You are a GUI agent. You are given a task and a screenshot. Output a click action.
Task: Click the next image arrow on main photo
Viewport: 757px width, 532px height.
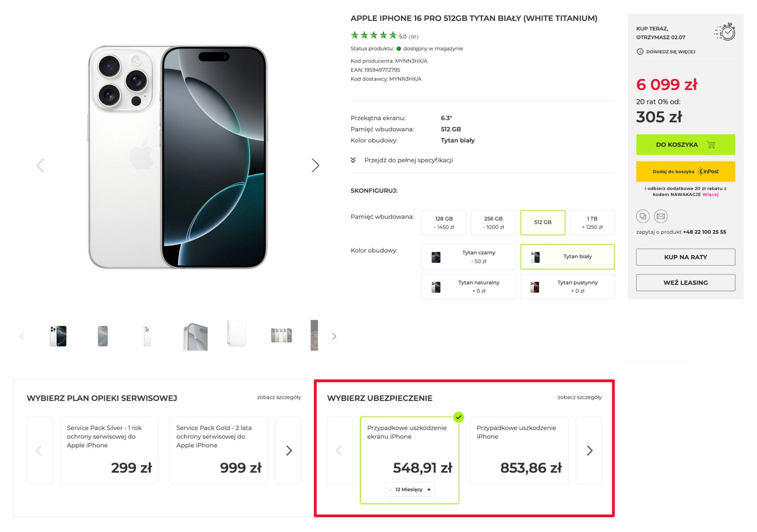tap(315, 165)
